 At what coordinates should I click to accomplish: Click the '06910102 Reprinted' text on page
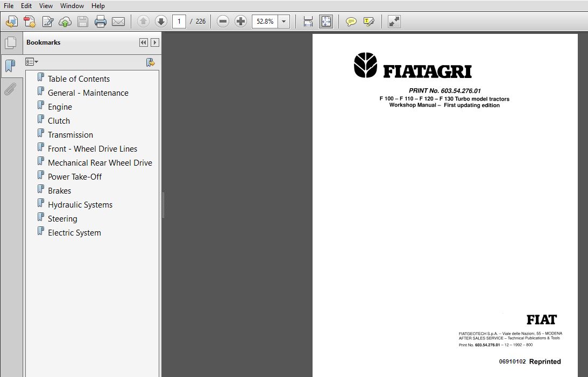tap(530, 361)
